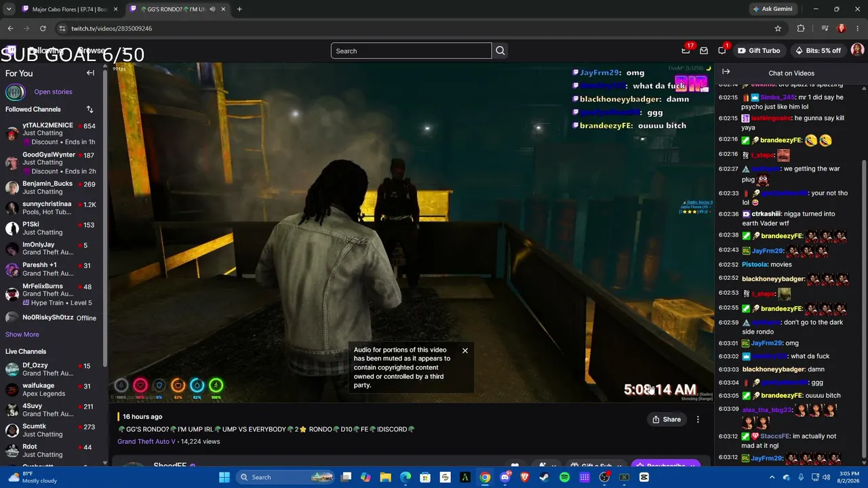868x488 pixels.
Task: Click the browser address bar URL
Action: click(112, 28)
